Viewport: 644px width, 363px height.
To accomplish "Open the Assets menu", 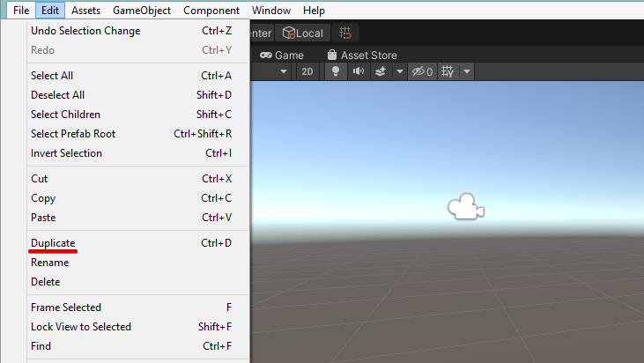I will click(x=85, y=11).
